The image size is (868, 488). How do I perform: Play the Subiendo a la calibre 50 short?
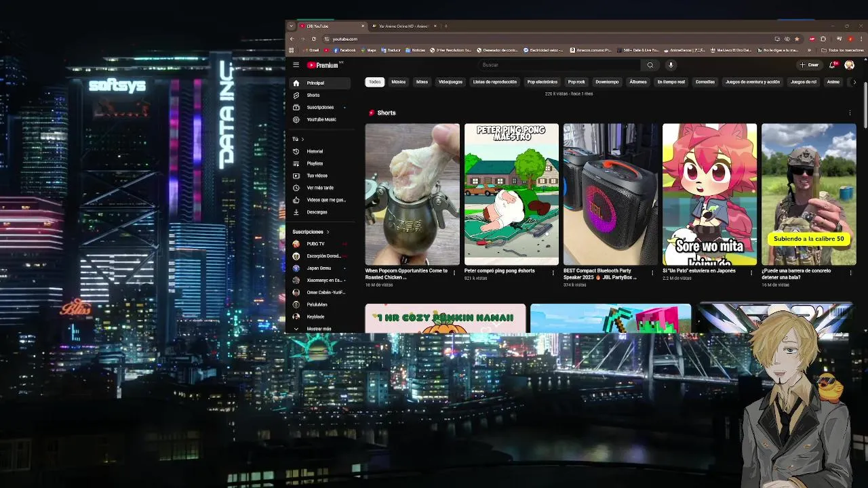tap(809, 195)
